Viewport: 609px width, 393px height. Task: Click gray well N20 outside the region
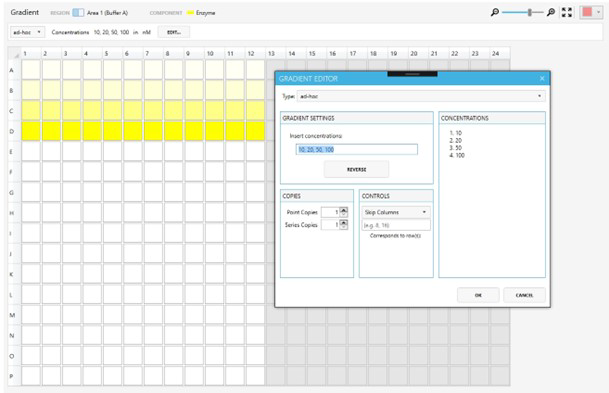(418, 335)
